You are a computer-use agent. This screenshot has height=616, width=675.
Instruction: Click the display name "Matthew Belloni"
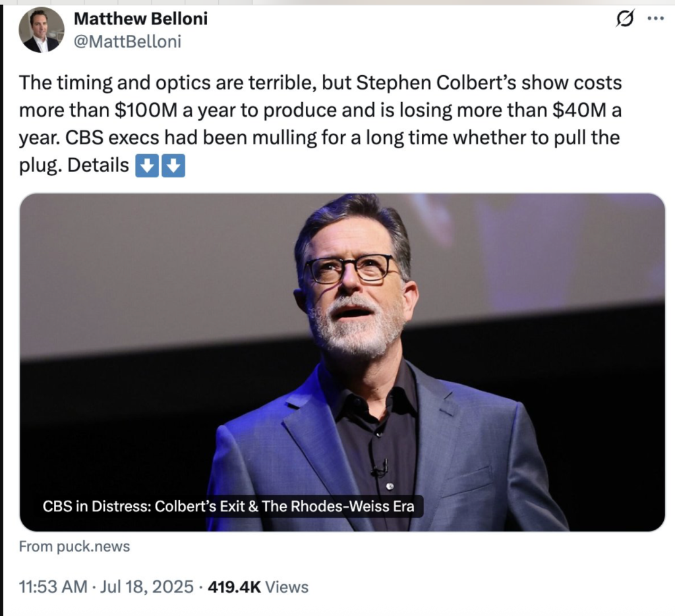(x=140, y=18)
